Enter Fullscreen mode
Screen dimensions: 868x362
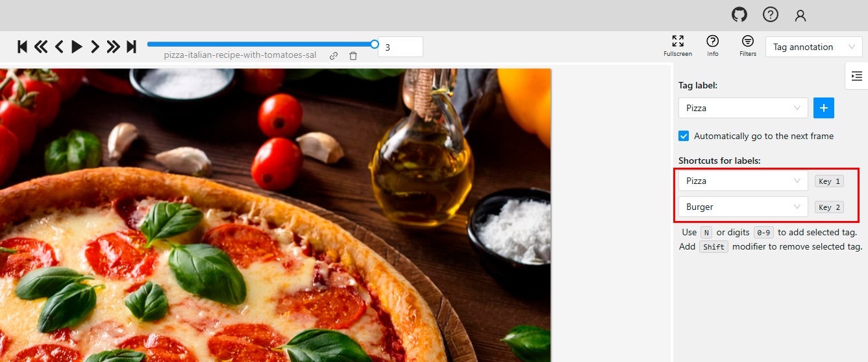click(678, 46)
